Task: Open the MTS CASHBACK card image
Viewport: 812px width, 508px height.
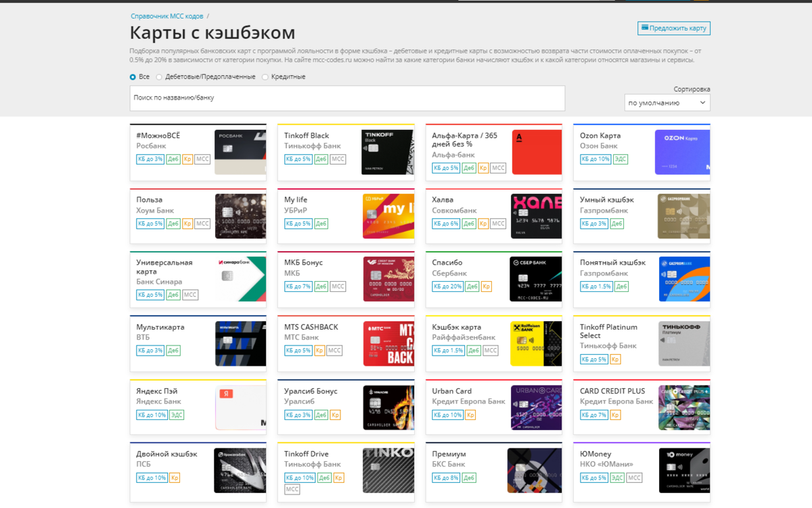Action: (388, 343)
